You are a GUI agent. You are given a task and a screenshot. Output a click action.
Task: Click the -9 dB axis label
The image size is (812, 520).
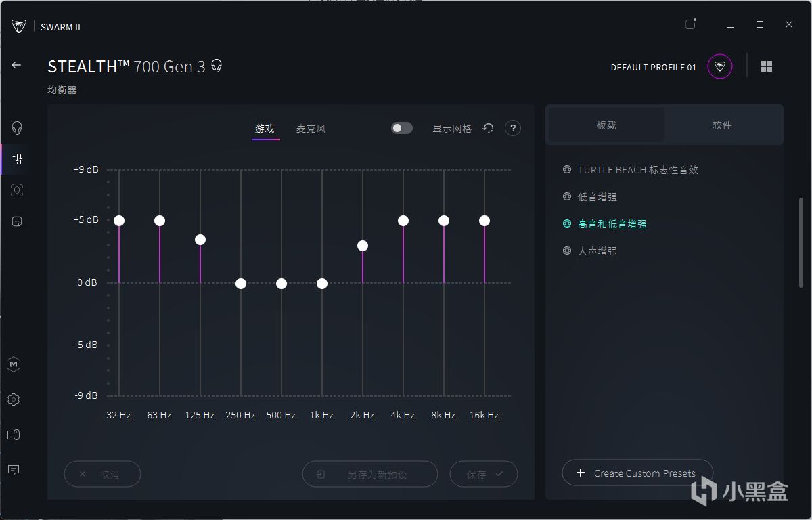pos(86,395)
